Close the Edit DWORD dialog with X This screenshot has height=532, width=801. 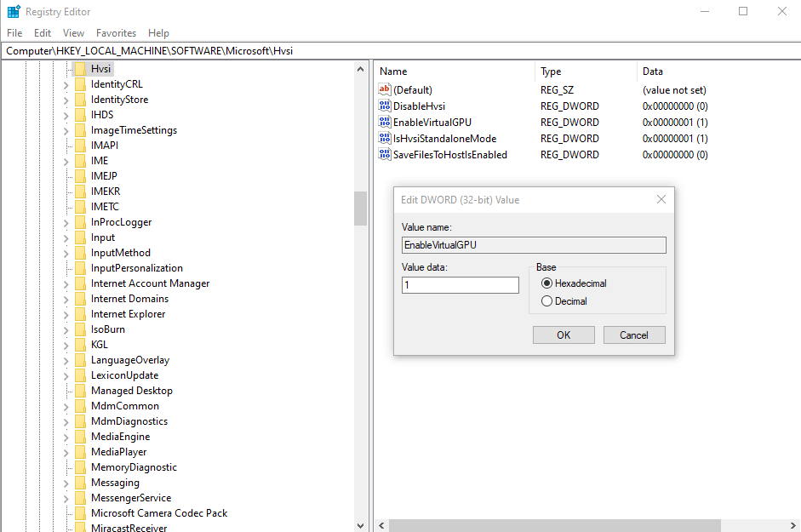661,200
